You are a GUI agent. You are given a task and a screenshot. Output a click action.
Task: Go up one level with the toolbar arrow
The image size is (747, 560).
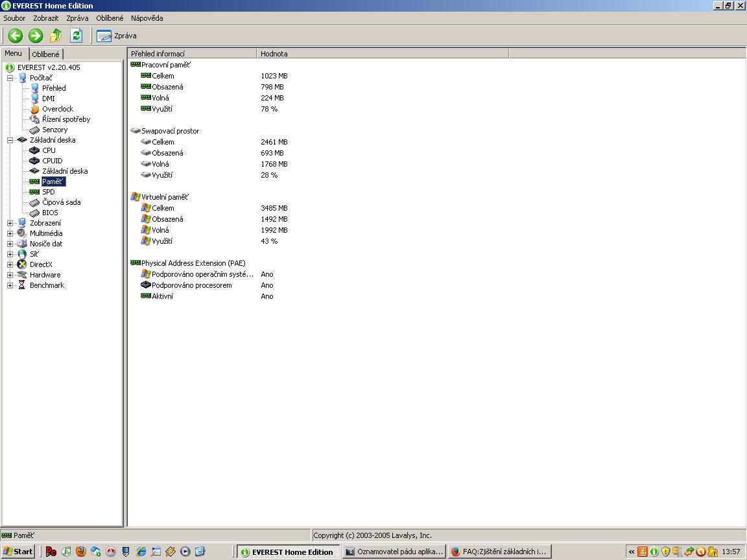(x=56, y=36)
